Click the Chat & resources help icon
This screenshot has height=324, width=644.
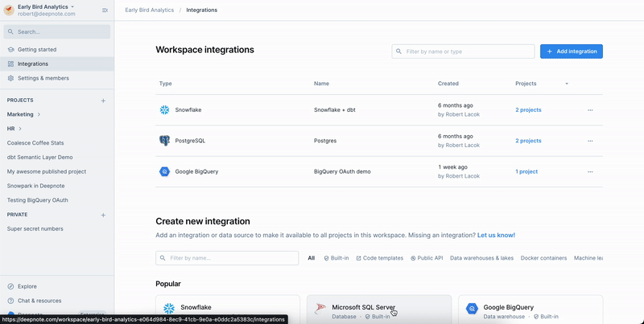tap(10, 301)
